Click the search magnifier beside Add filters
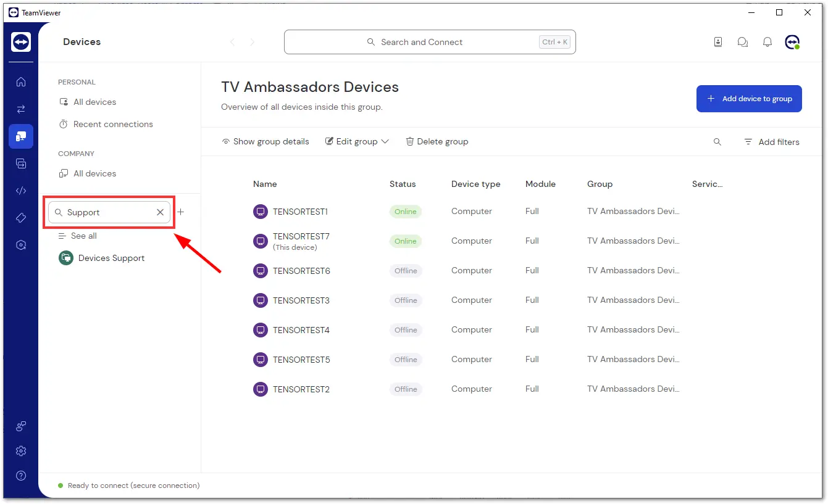The height and width of the screenshot is (504, 828). click(x=717, y=142)
